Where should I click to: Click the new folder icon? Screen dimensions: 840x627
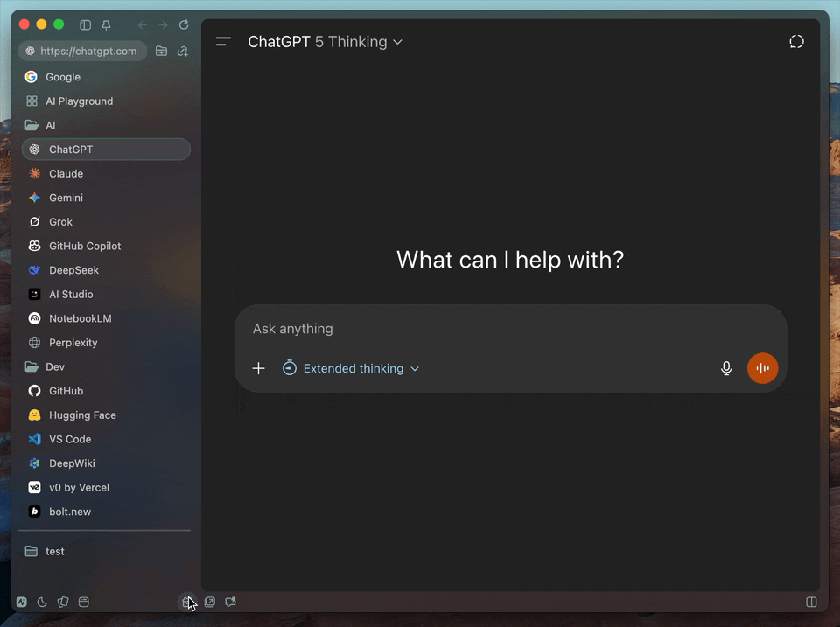pos(161,51)
